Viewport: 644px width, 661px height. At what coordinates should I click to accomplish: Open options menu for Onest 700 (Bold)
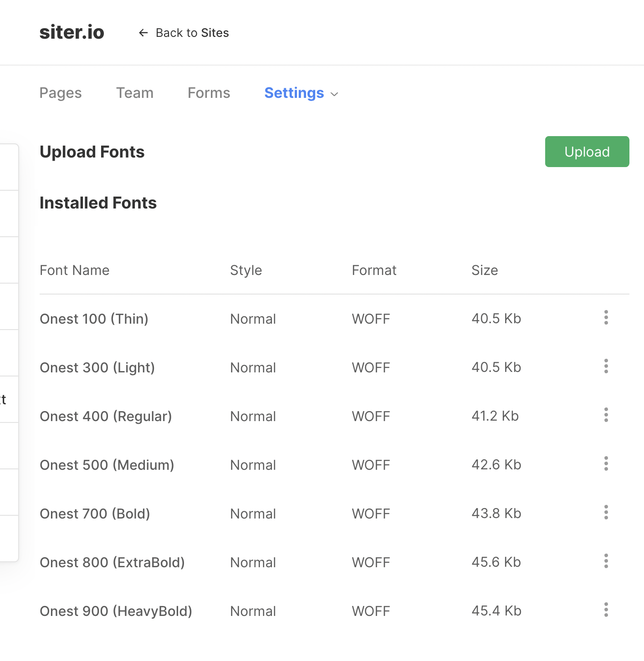tap(606, 513)
